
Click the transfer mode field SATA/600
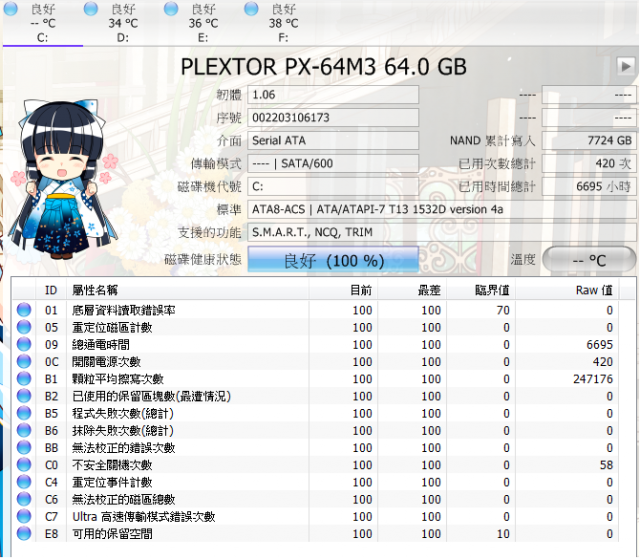tap(333, 164)
